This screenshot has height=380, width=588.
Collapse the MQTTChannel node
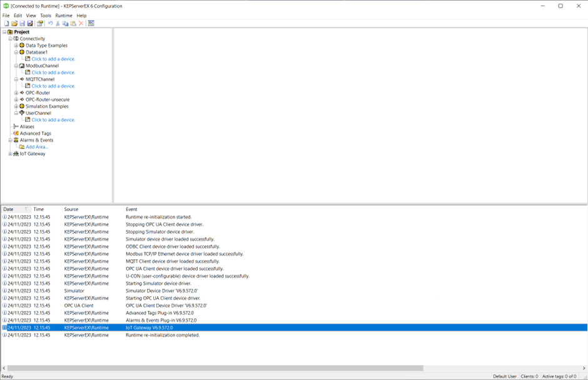point(16,79)
